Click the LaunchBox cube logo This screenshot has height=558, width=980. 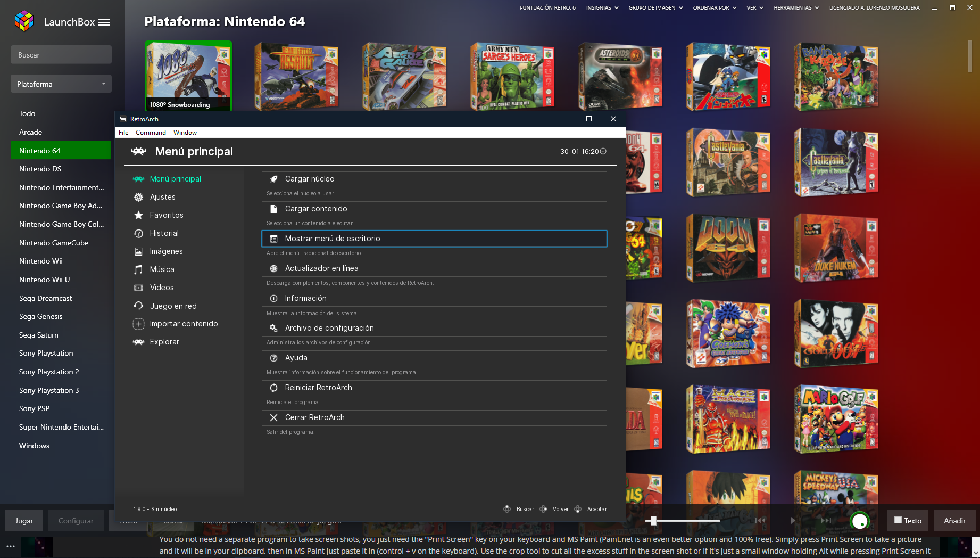(24, 21)
